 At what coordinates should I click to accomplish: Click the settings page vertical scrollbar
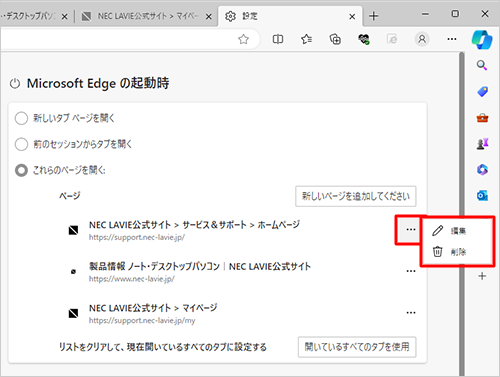[x=462, y=213]
